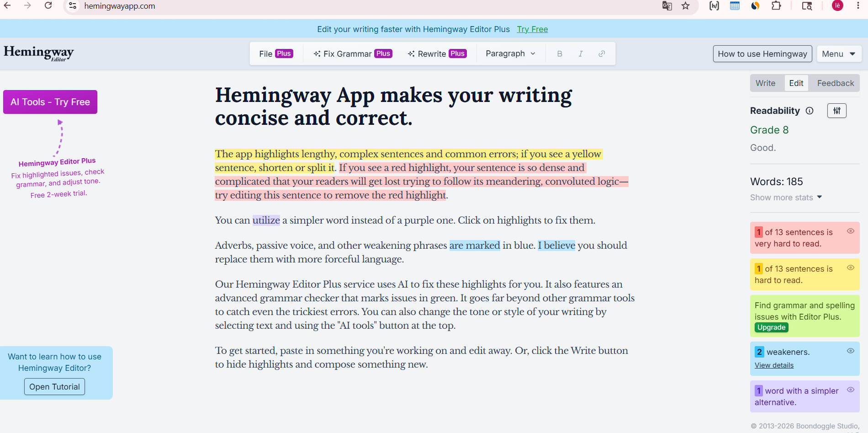Click the Readability info icon
Viewport: 868px width, 433px height.
point(810,111)
